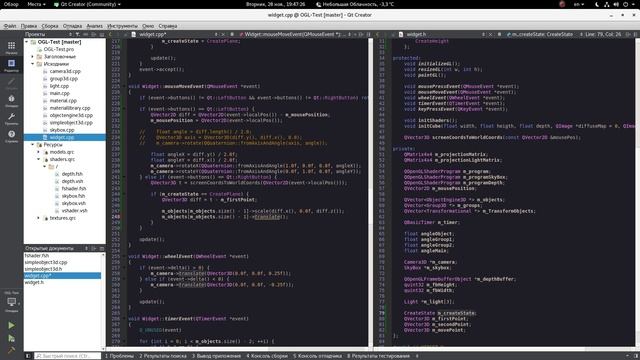Click the link-with-editor icon in Projects panel
This screenshot has height=360, width=640.
[x=85, y=34]
